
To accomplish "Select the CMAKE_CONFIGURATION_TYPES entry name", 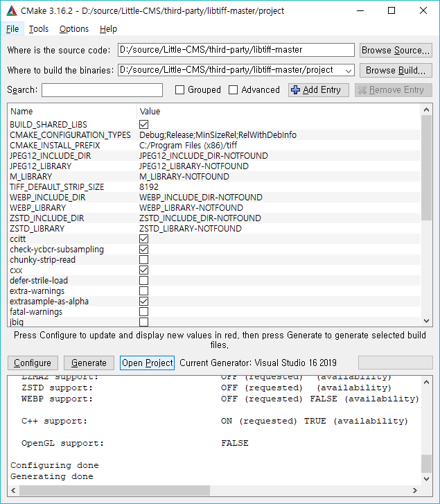I will 71,135.
